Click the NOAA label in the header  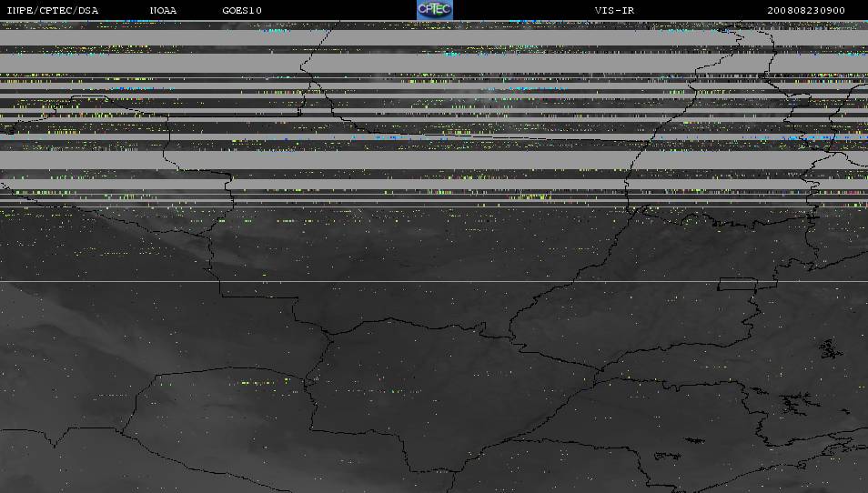pos(163,11)
